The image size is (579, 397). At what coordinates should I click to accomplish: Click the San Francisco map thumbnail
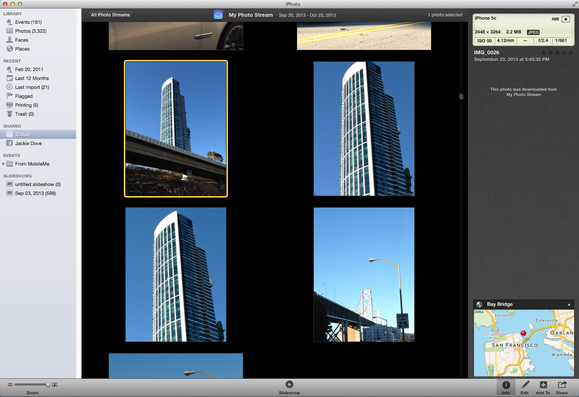[x=524, y=343]
